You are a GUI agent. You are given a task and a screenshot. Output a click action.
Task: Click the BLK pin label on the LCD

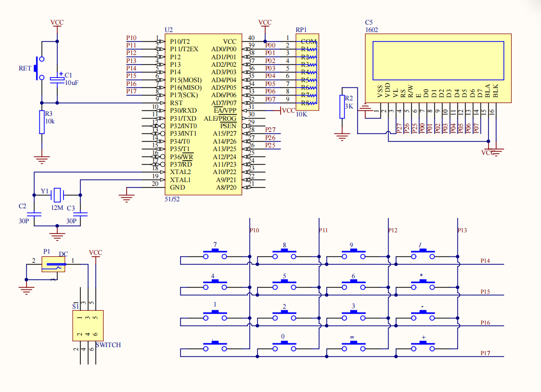coord(496,91)
